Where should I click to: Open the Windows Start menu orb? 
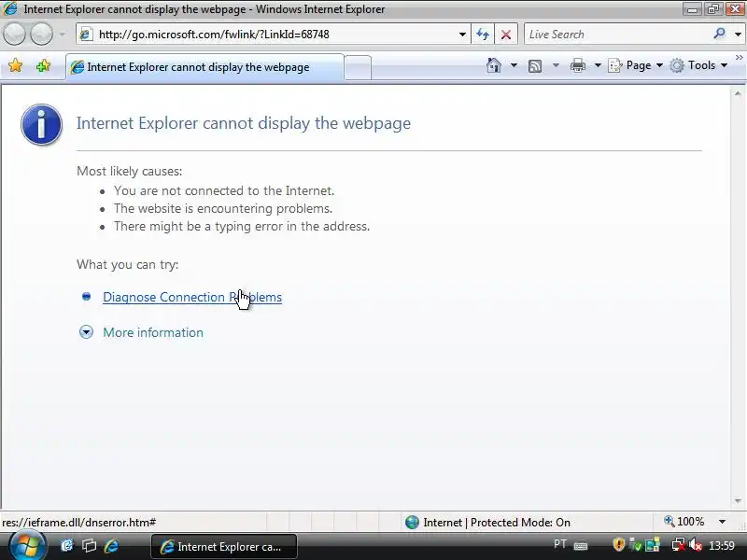(27, 546)
